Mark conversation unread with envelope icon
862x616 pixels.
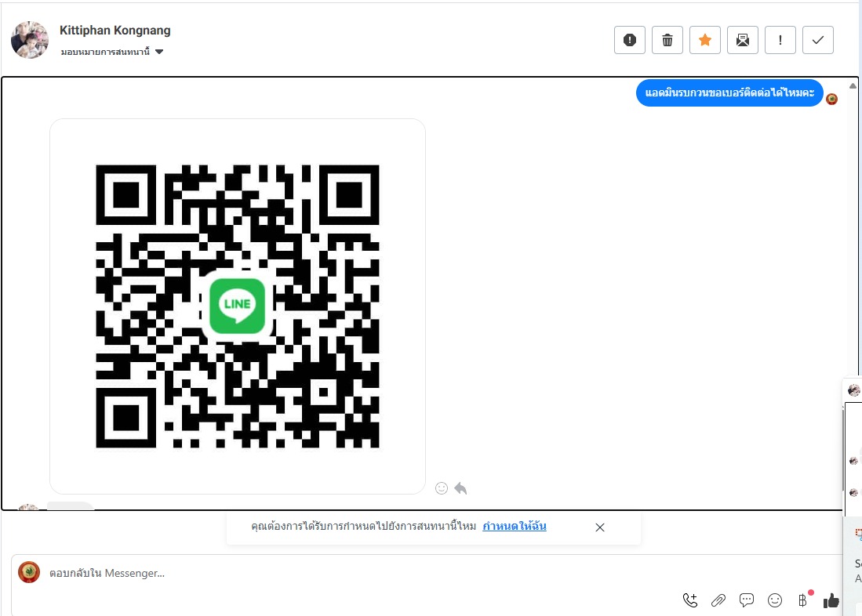[742, 39]
